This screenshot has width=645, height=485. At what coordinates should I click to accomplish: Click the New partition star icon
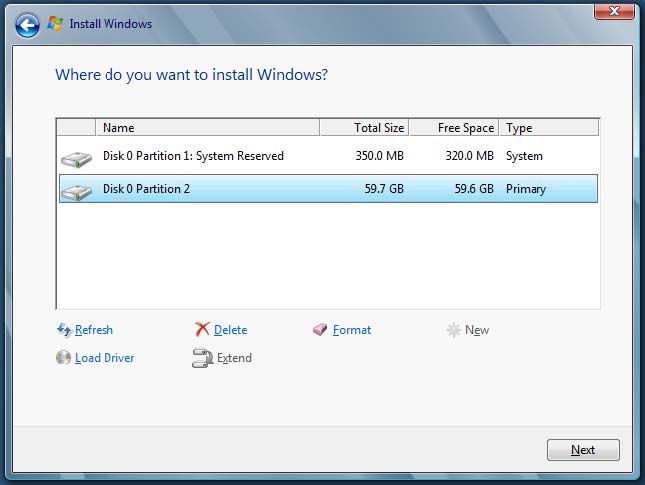click(x=453, y=330)
